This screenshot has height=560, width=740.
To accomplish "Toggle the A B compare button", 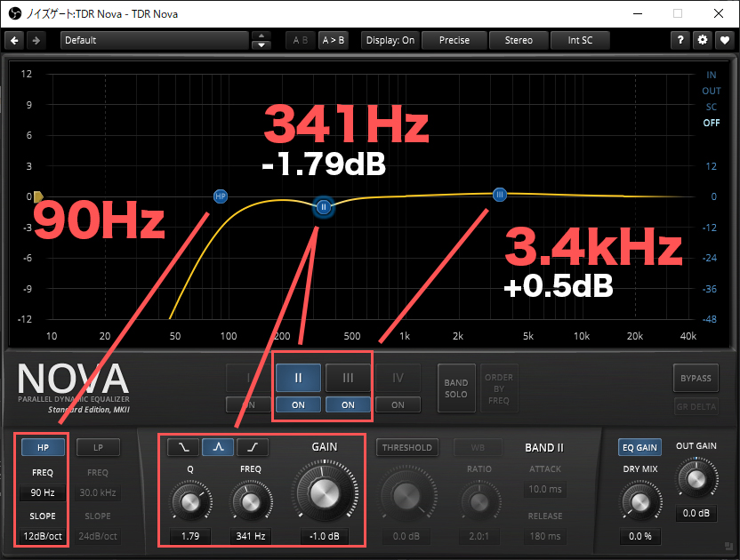I will click(300, 41).
